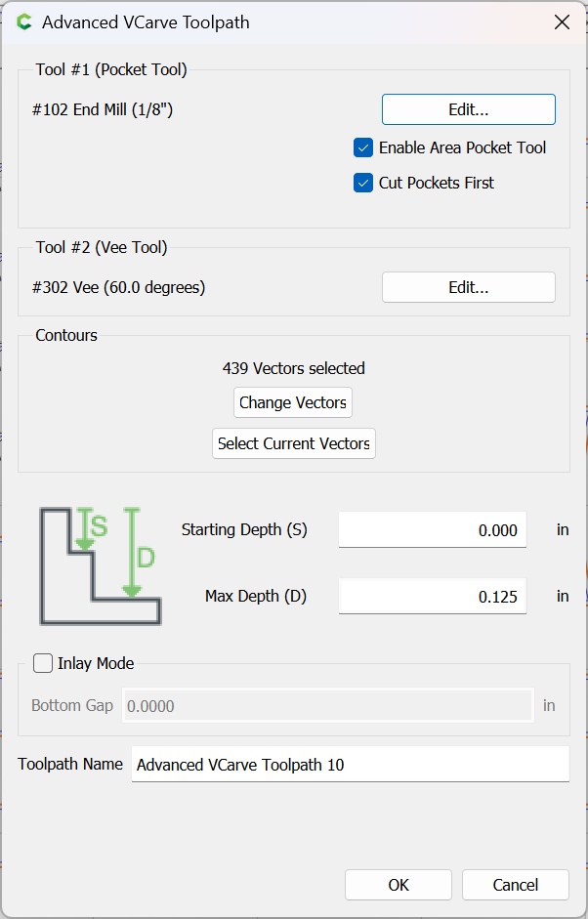Confirm the toolpath with OK
This screenshot has width=588, height=919.
[x=398, y=885]
